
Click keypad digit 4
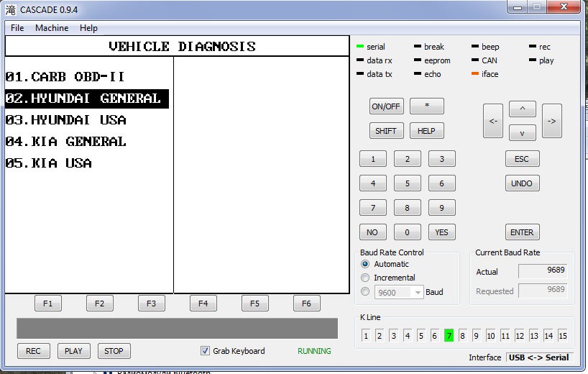coord(373,183)
